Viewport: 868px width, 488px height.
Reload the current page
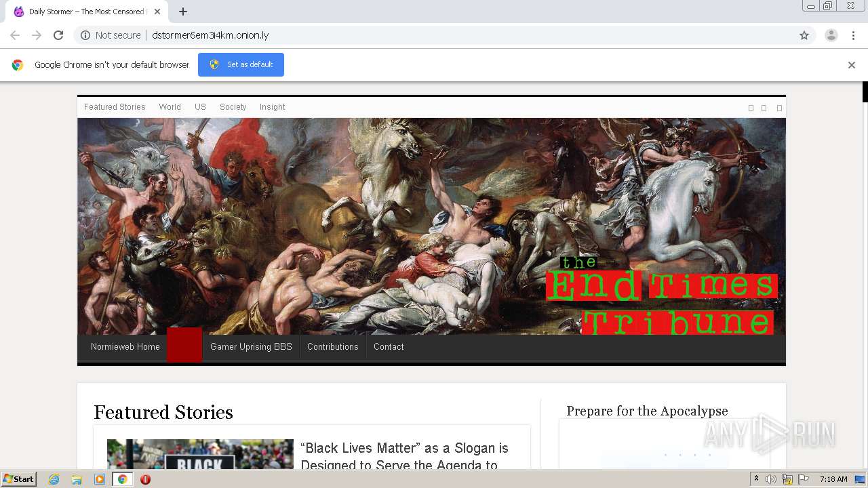coord(58,35)
